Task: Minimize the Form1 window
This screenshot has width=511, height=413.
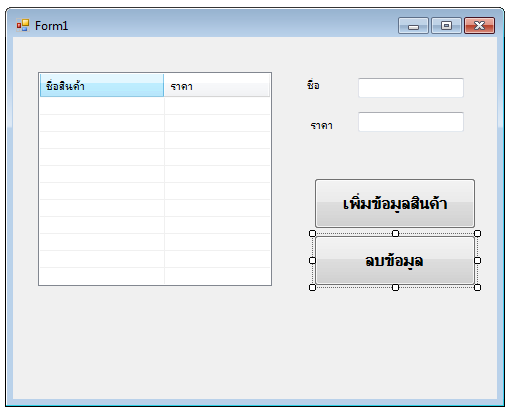Action: coord(413,26)
